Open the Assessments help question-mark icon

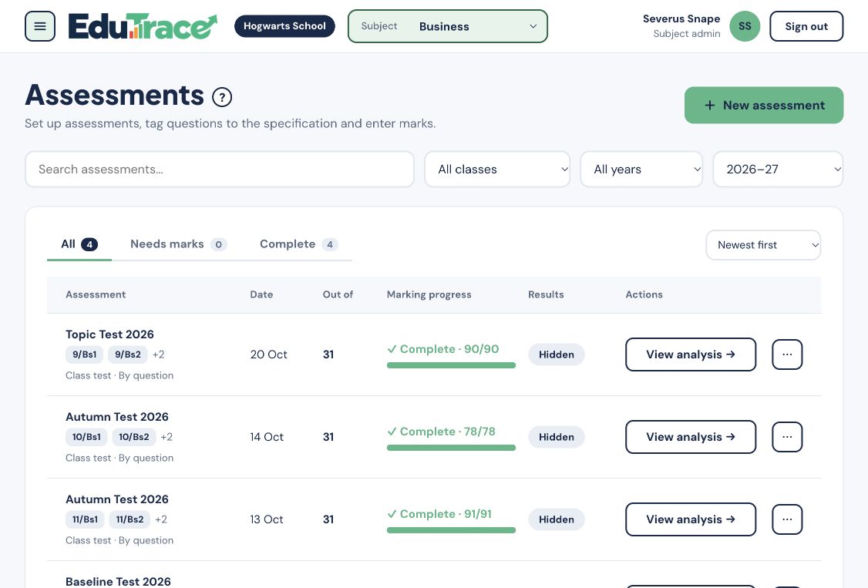coord(222,97)
